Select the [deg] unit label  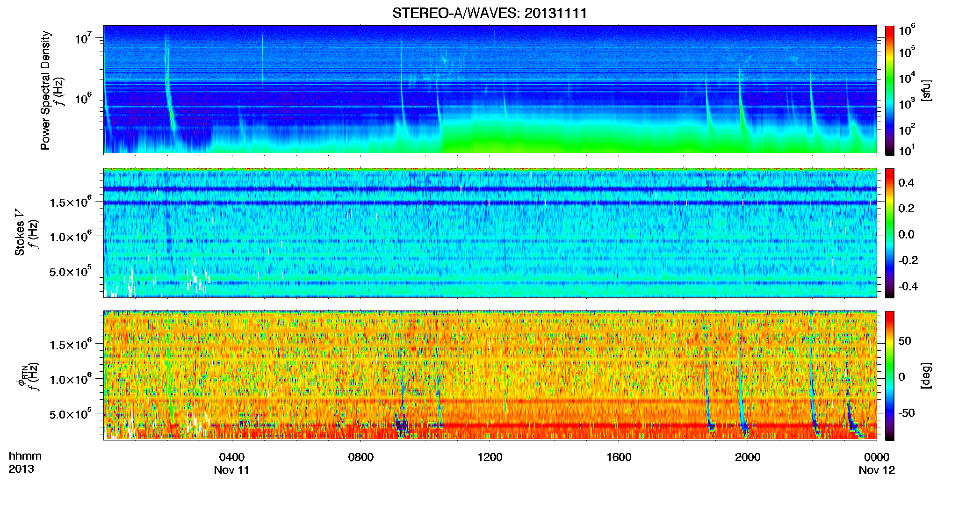pos(926,375)
